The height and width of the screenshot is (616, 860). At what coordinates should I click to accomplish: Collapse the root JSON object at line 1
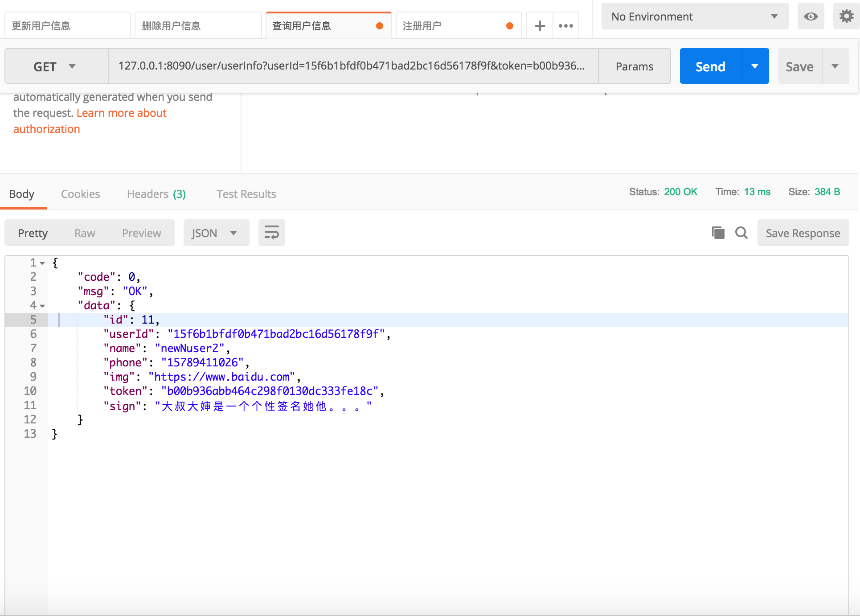coord(42,263)
